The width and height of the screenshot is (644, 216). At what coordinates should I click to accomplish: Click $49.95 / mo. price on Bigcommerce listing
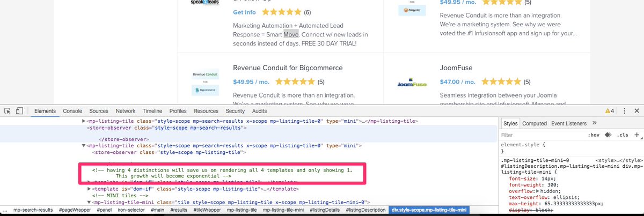(252, 82)
